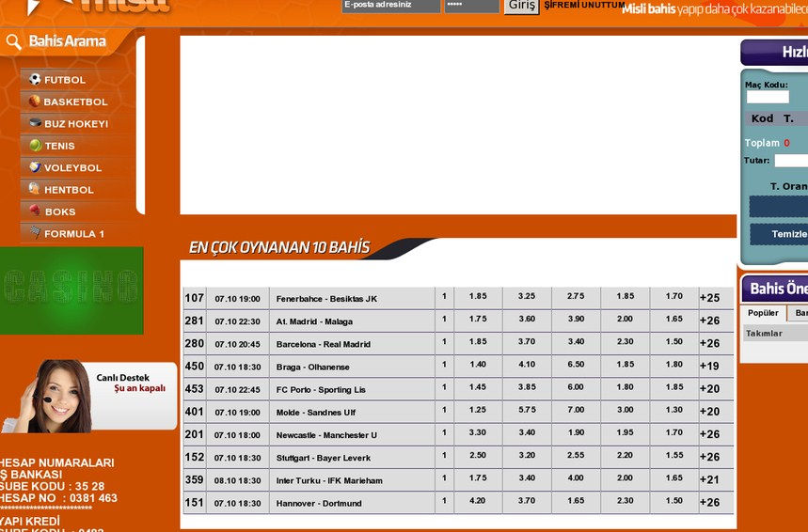The image size is (808, 532).
Task: Click match code 453
Action: coord(195,389)
